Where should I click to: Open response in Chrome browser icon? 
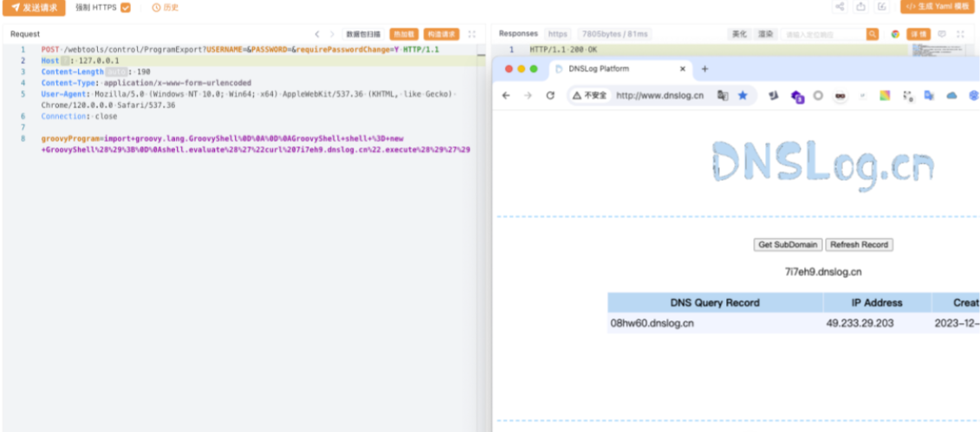[x=895, y=35]
